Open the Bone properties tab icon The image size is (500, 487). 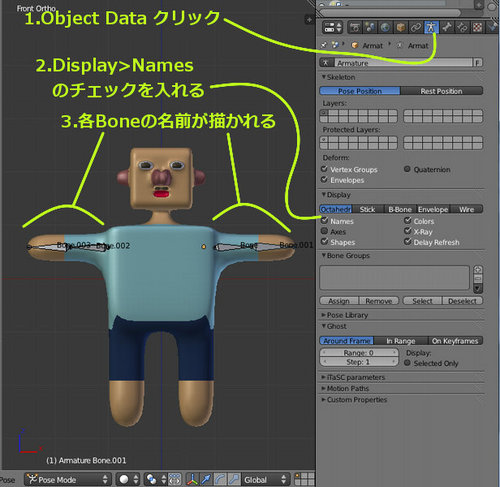pyautogui.click(x=447, y=28)
